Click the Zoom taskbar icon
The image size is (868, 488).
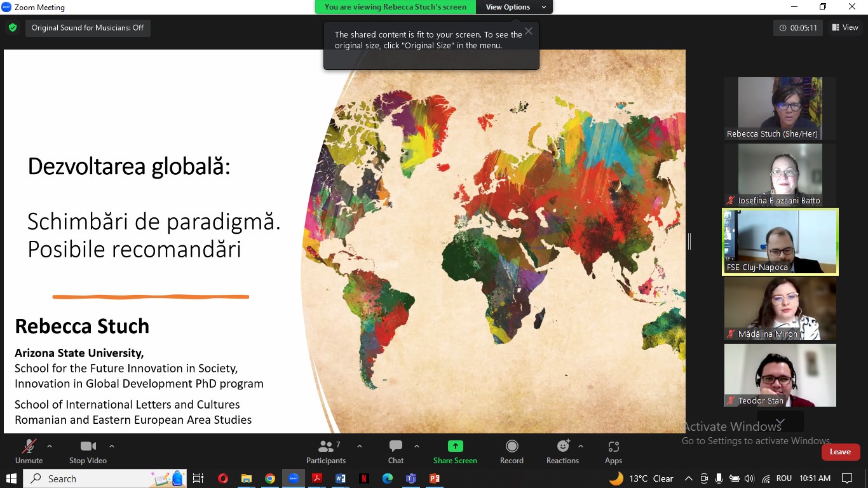pos(294,478)
